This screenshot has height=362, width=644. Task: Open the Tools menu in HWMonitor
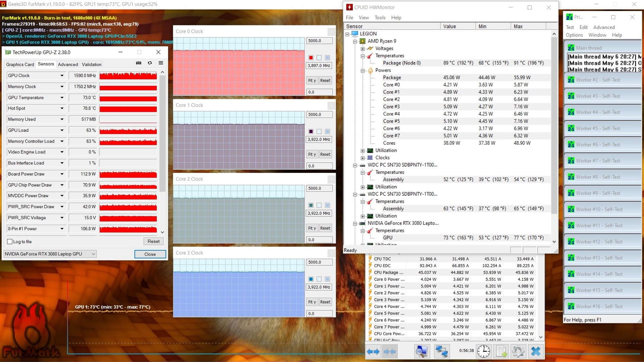tap(380, 17)
